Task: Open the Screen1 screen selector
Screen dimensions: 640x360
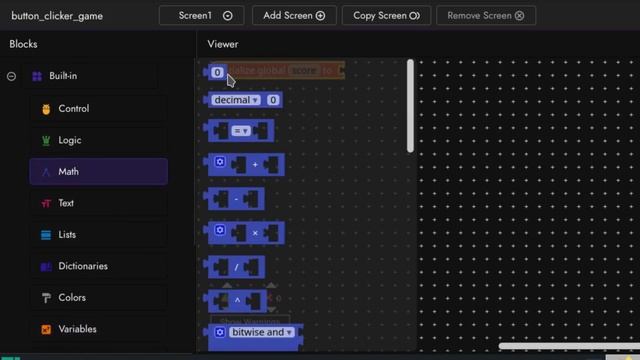Action: pyautogui.click(x=201, y=16)
